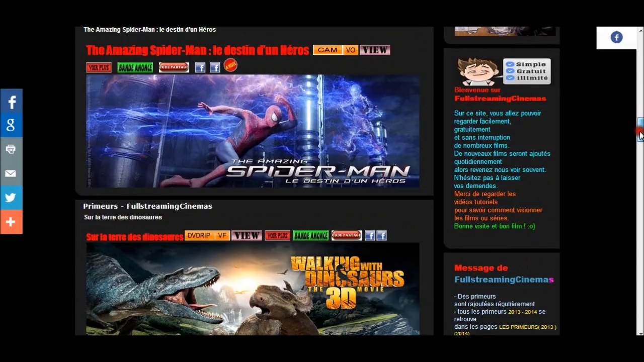This screenshot has height=362, width=644.
Task: Click 'Bienvenue sur' welcome heading text
Action: 477,90
